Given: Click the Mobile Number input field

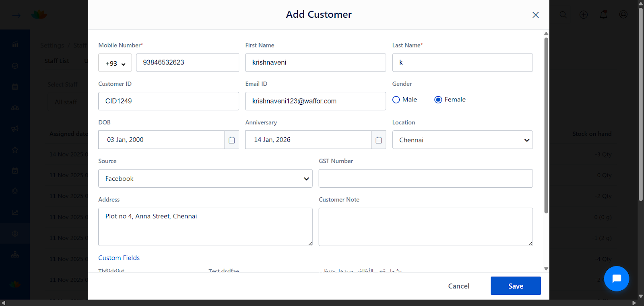Looking at the screenshot, I should point(188,63).
